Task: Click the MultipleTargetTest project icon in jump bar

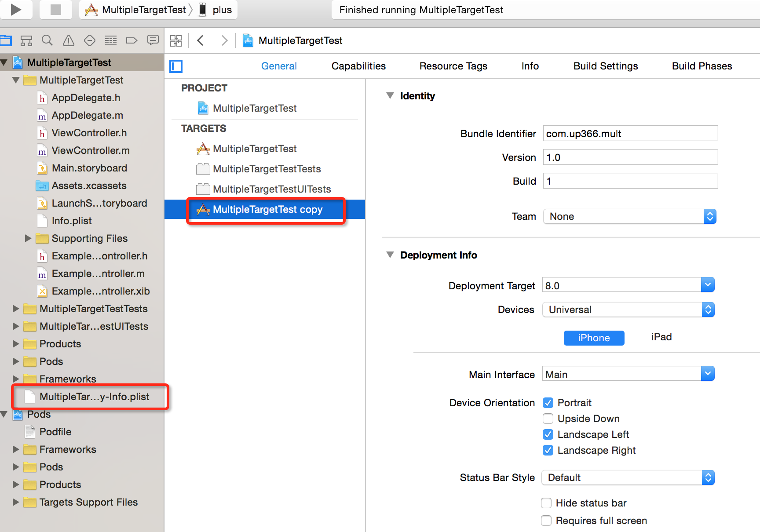Action: click(x=248, y=40)
